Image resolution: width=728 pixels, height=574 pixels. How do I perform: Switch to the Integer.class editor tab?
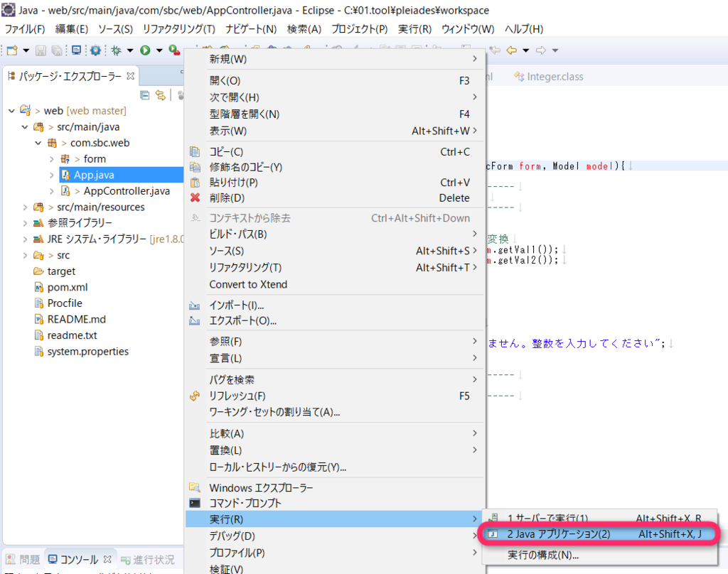[x=549, y=77]
